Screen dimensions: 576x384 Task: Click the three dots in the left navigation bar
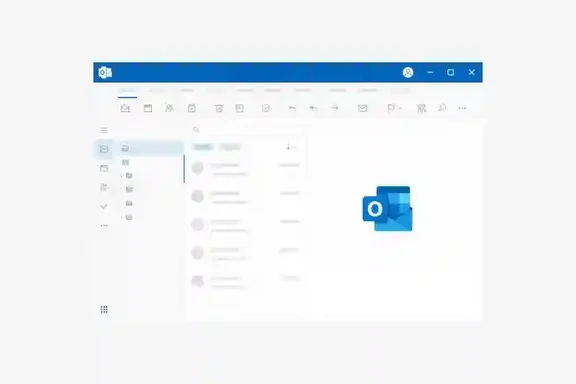pos(104,226)
